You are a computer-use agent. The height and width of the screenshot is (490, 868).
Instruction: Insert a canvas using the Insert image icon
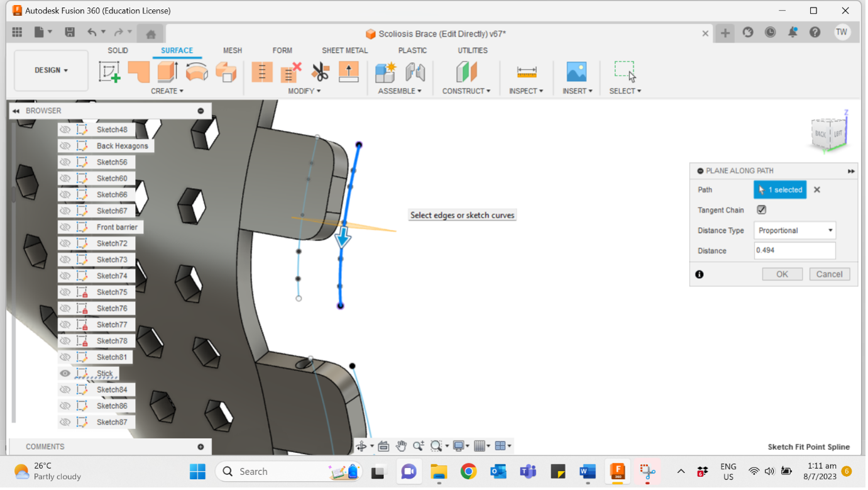click(x=577, y=71)
